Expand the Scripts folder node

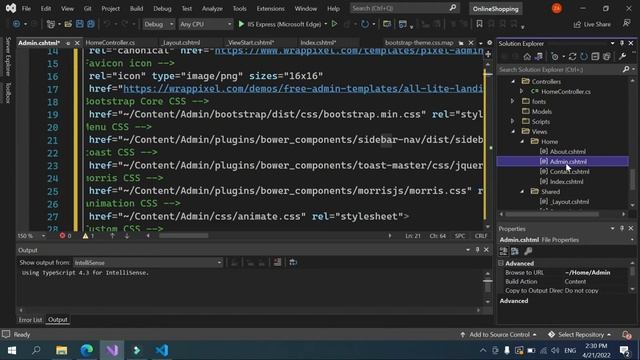point(513,121)
